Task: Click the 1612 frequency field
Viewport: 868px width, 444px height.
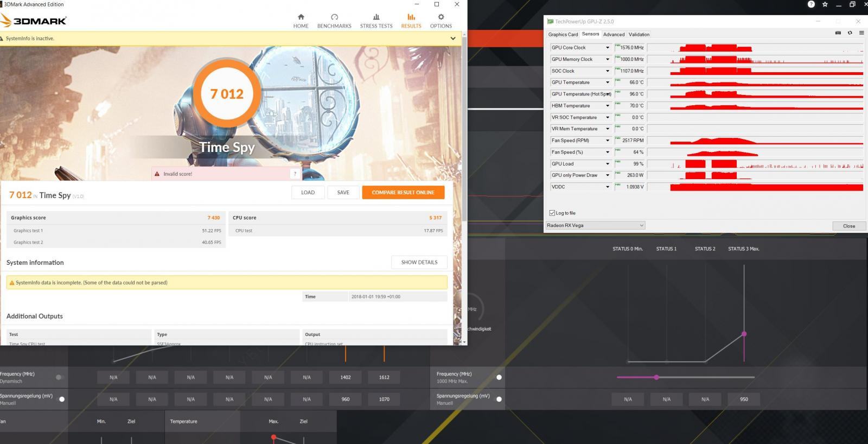Action: point(384,377)
